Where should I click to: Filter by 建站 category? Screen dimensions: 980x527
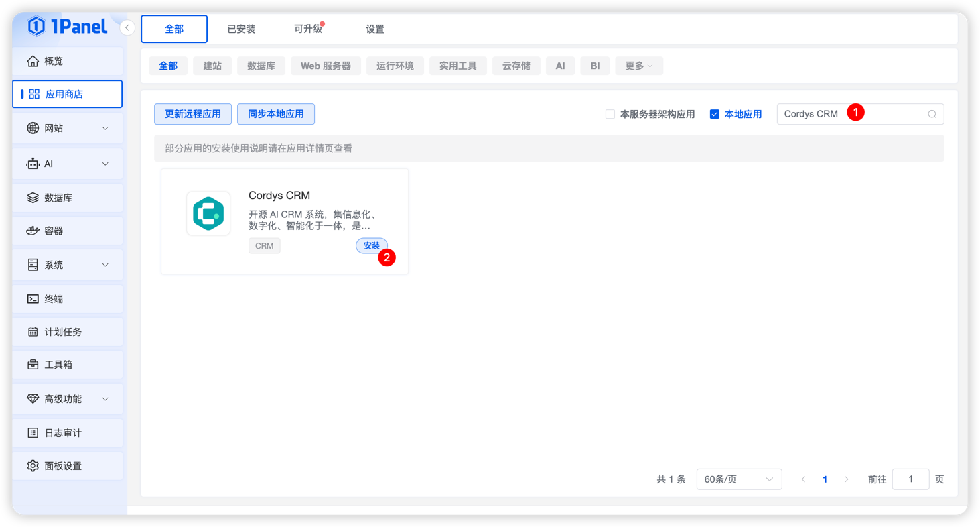[x=212, y=66]
